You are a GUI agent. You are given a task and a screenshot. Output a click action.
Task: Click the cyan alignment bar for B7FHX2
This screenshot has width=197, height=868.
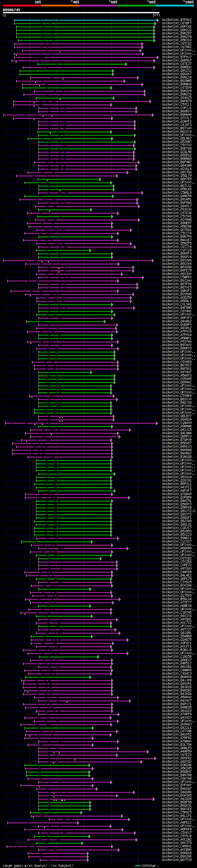pos(86,20)
